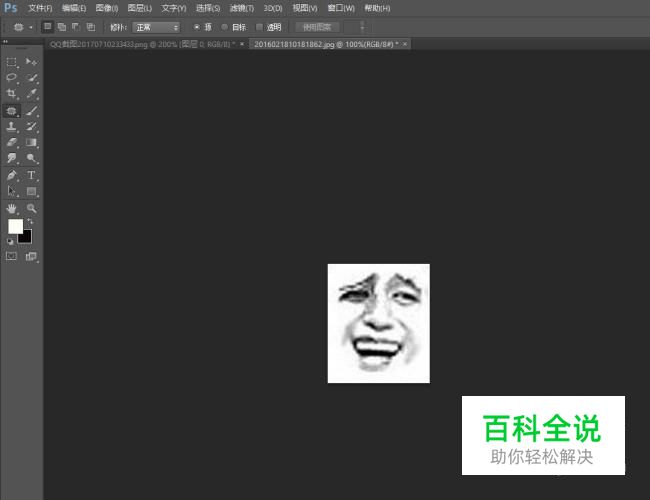Open the 选择(S) menu

coord(208,8)
